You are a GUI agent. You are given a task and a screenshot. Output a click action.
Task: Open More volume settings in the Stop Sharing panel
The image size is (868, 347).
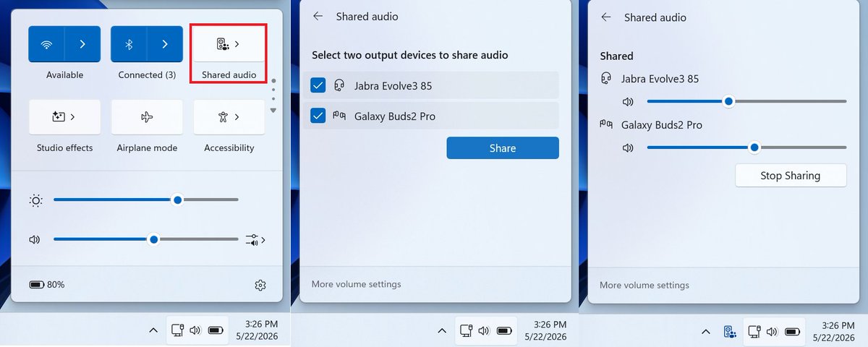click(x=644, y=285)
